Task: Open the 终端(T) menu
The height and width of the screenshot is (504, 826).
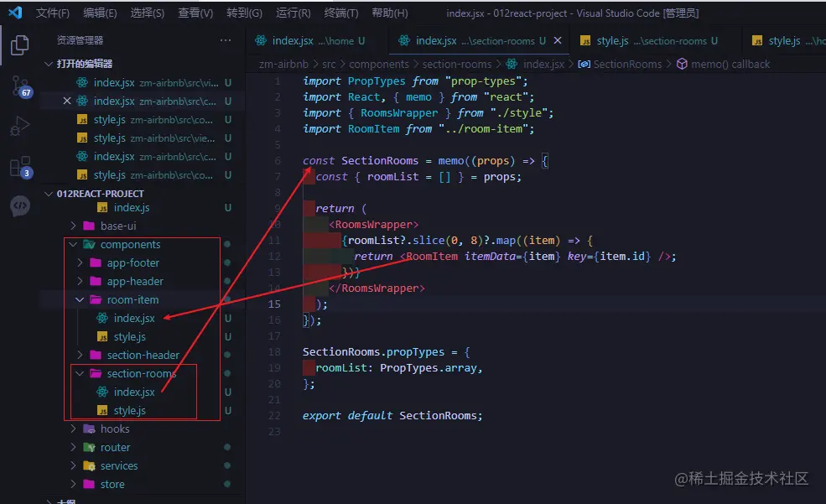Action: pyautogui.click(x=340, y=13)
